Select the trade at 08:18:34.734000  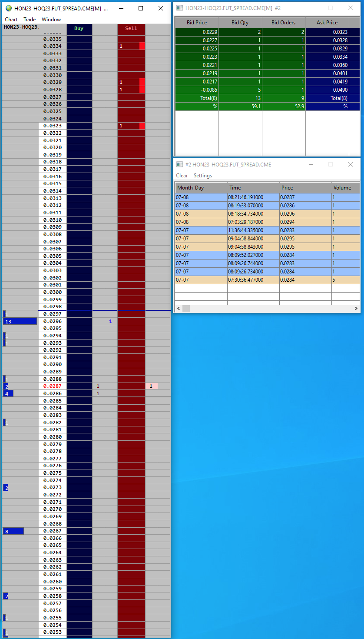click(x=268, y=214)
